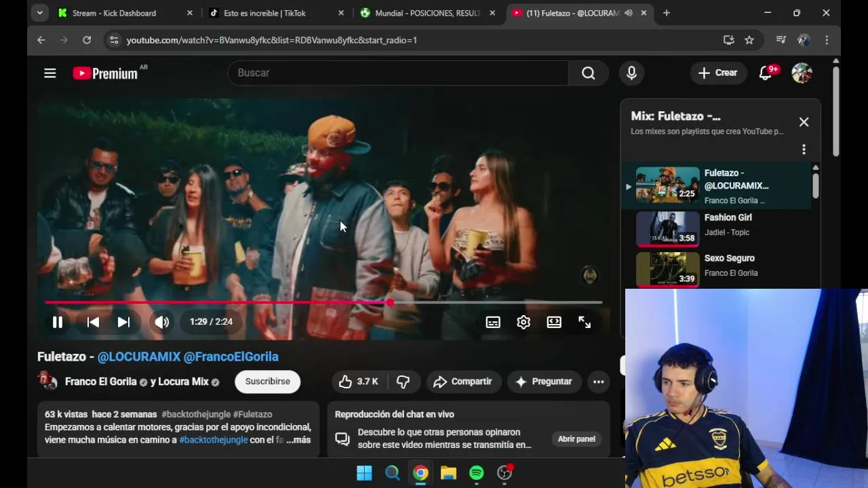Open the Windows Start menu

pos(364,473)
